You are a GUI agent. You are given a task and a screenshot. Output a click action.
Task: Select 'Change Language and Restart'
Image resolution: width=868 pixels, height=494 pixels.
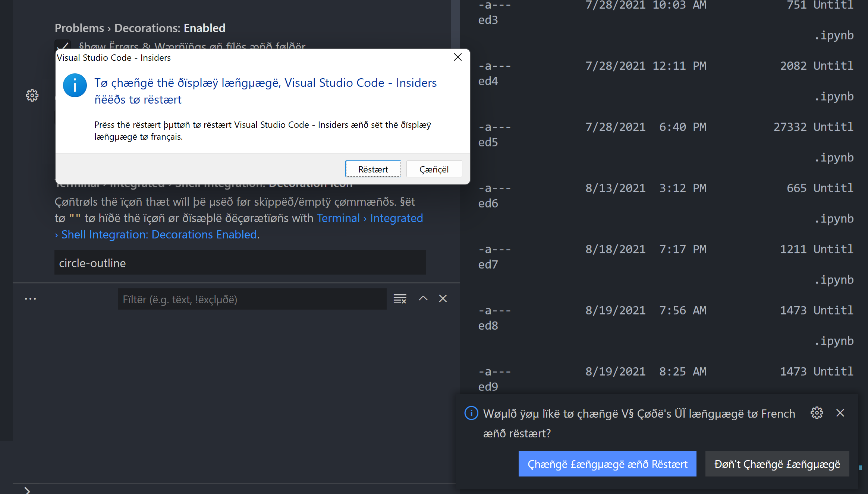[607, 464]
